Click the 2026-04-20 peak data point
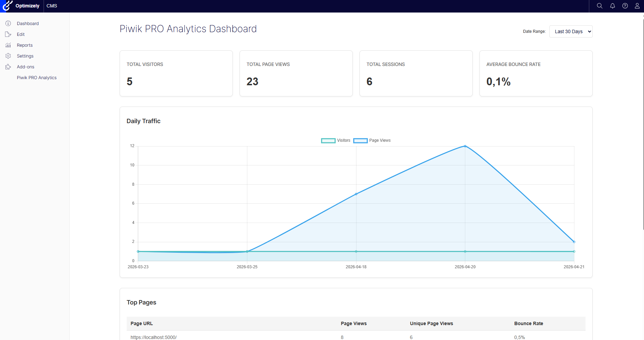Viewport: 644px width, 340px height. 465,146
